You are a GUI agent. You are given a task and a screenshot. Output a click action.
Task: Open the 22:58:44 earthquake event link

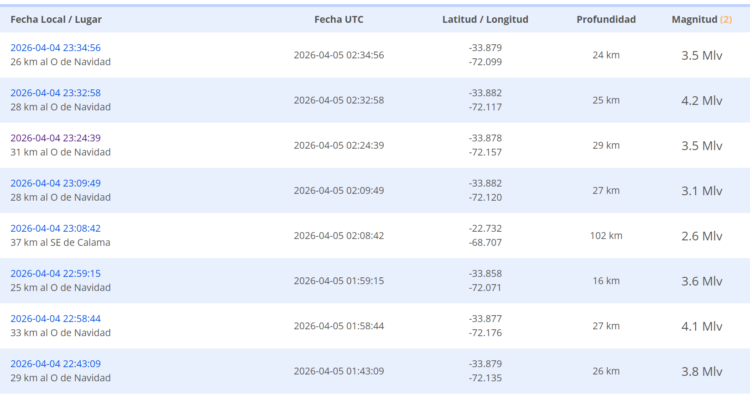pyautogui.click(x=55, y=318)
